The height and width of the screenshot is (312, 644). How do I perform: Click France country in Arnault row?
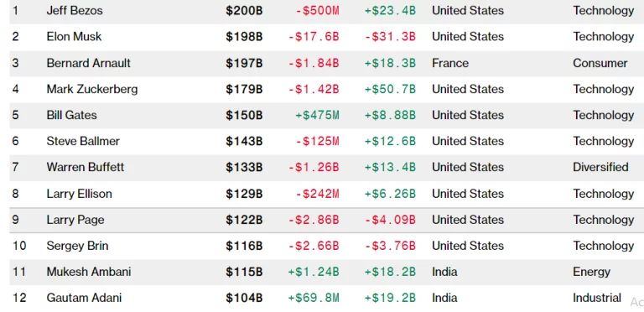450,63
